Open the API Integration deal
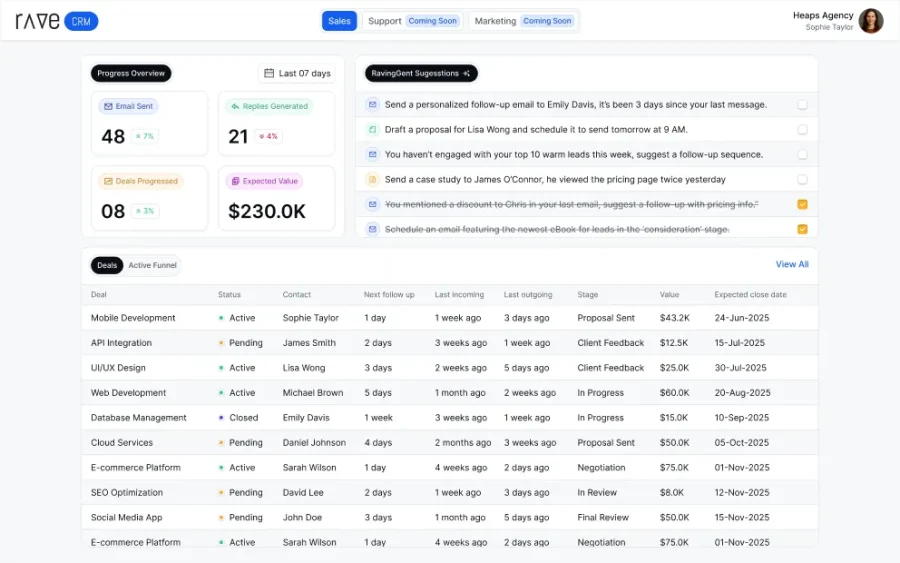Viewport: 900px width, 563px height. (x=121, y=343)
